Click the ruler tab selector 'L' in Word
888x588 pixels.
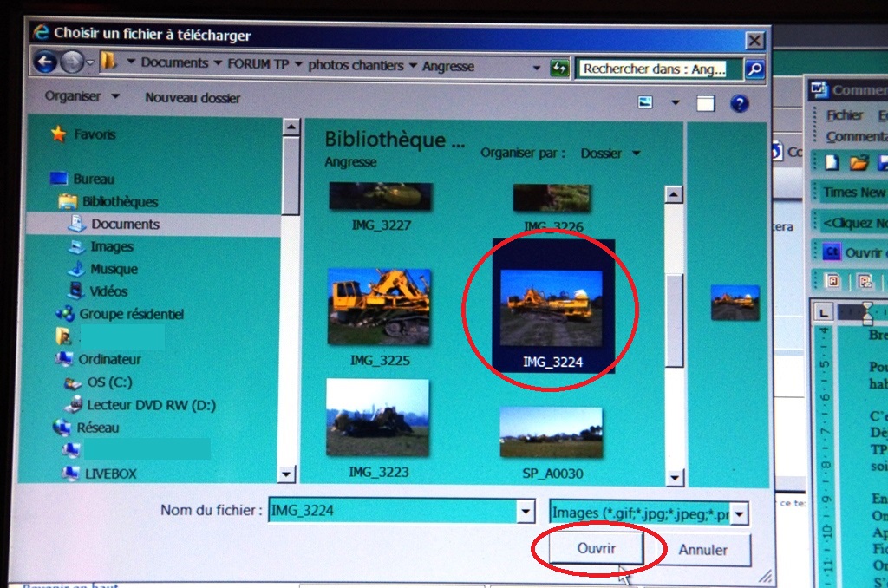(x=823, y=313)
